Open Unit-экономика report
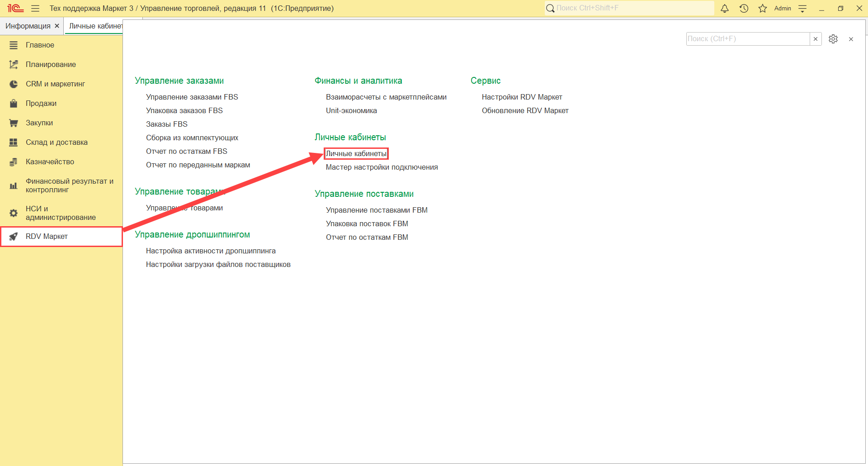 click(x=351, y=110)
